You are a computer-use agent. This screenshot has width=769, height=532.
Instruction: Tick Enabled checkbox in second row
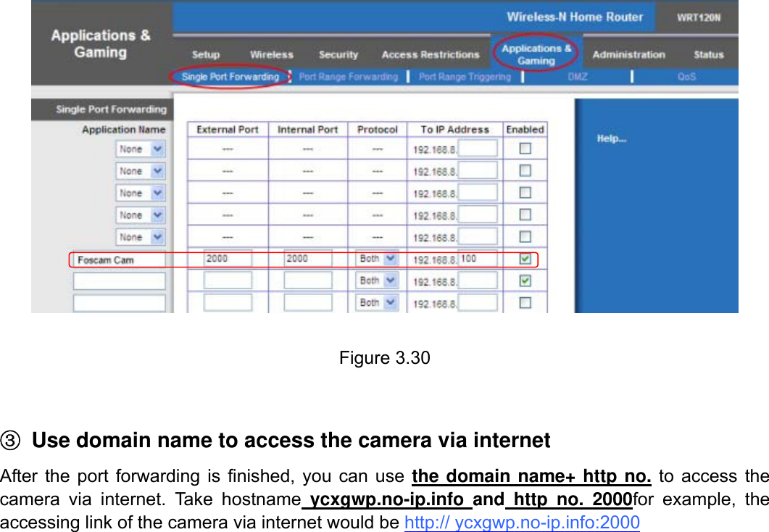525,170
